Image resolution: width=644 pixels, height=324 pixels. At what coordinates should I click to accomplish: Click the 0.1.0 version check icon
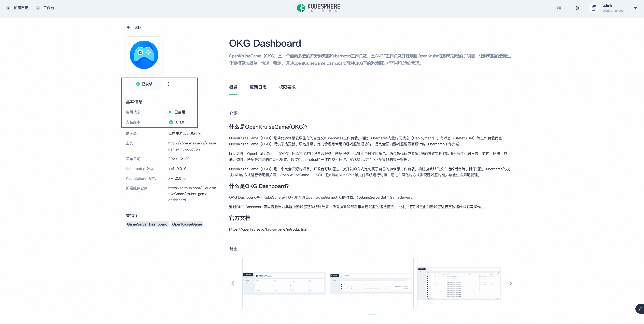point(171,122)
